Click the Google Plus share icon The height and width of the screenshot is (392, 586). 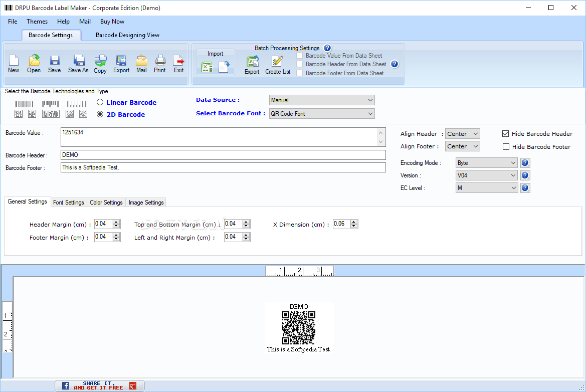coord(133,385)
